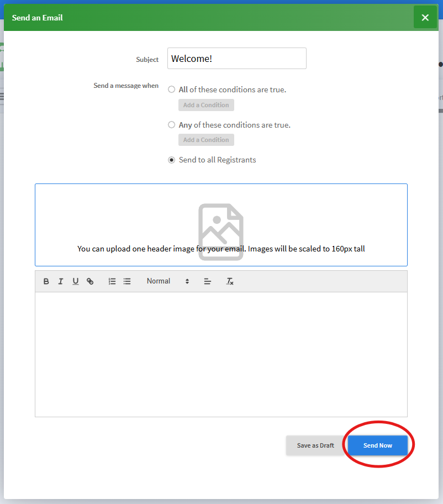Image resolution: width=443 pixels, height=504 pixels.
Task: Select 'All of these conditions are true'
Action: [x=172, y=90]
